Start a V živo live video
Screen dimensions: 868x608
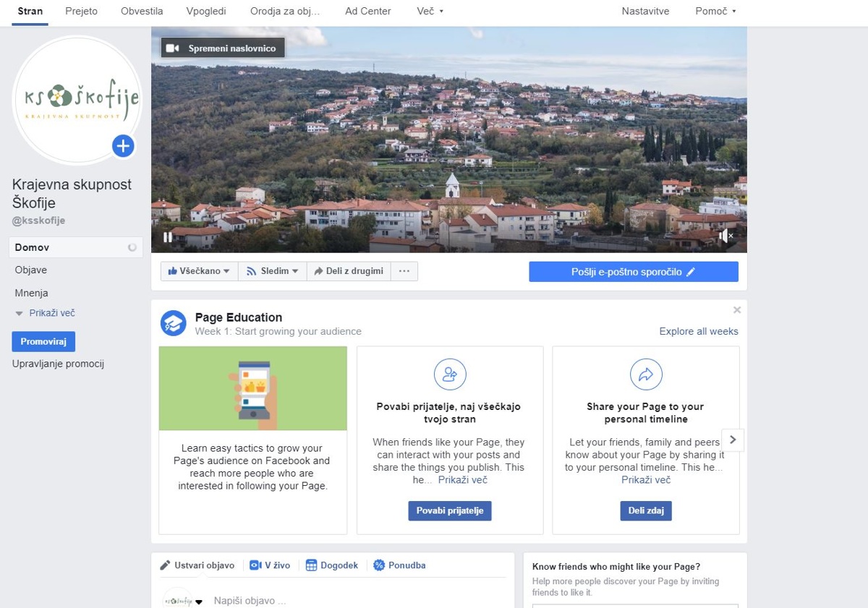coord(270,565)
